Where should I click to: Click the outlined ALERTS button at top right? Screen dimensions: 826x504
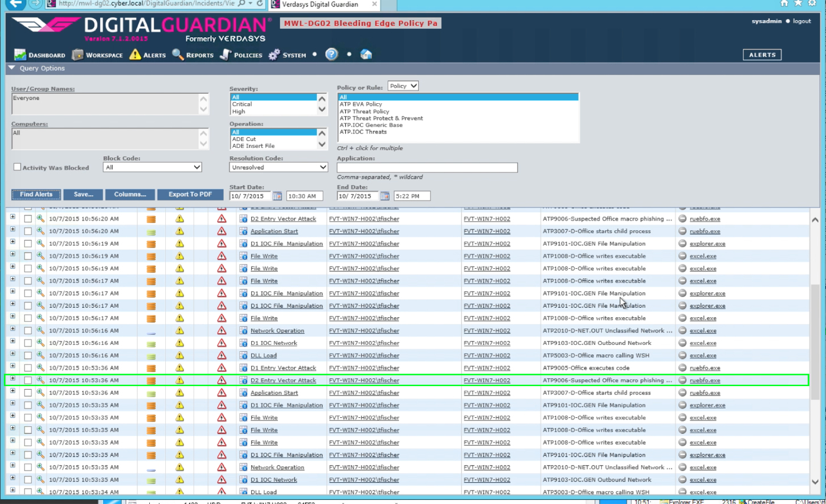762,55
